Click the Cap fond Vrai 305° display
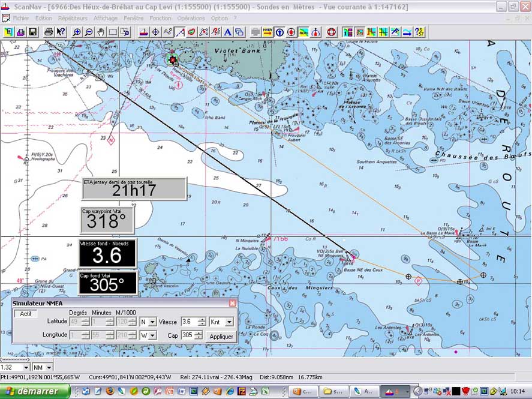The image size is (532, 399). click(107, 283)
